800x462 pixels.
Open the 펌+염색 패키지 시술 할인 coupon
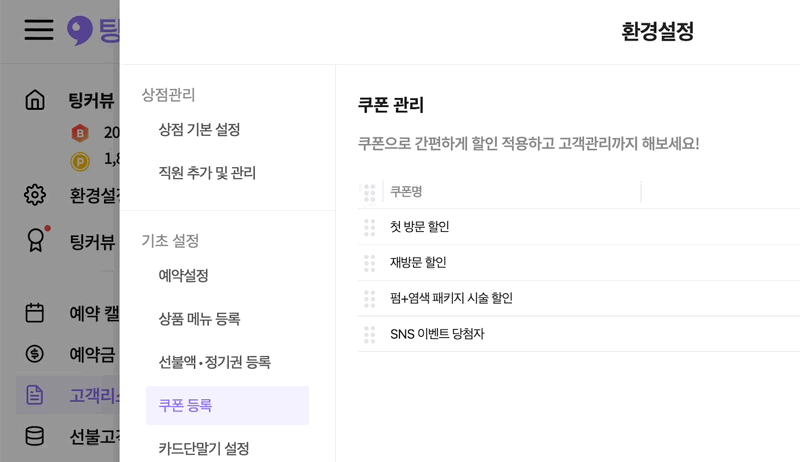coord(451,298)
